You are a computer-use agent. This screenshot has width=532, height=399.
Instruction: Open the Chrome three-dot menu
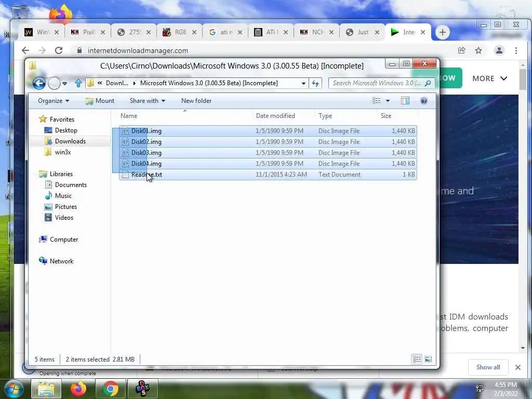[x=516, y=50]
